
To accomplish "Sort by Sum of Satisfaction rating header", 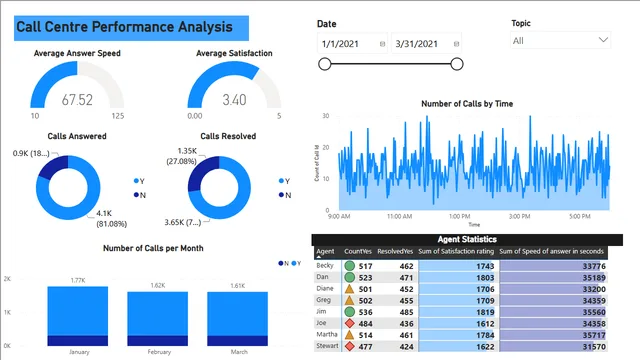I will point(456,251).
